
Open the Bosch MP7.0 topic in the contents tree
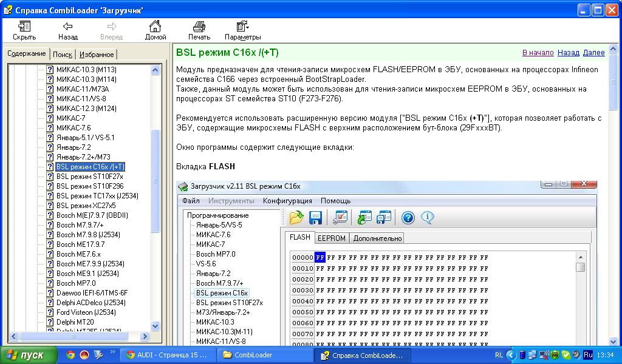(76, 283)
